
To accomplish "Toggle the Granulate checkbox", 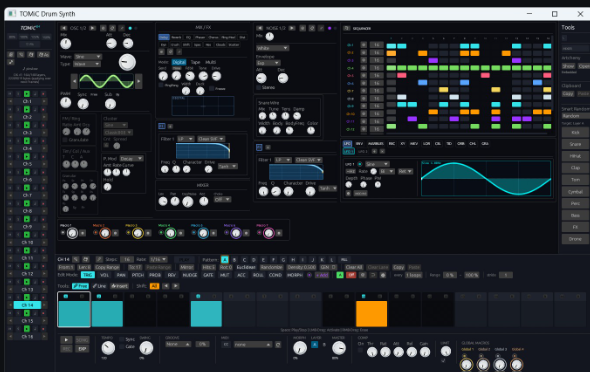I will pos(65,140).
